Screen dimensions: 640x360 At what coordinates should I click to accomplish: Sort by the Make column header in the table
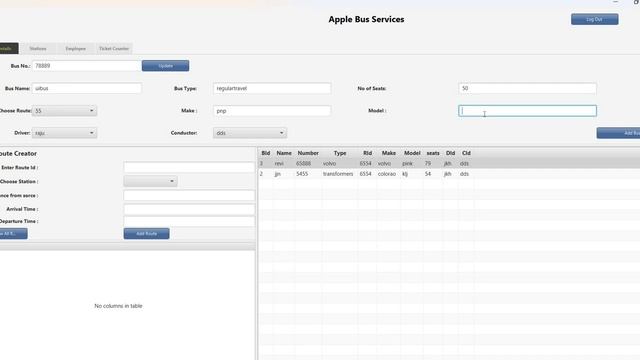[389, 153]
